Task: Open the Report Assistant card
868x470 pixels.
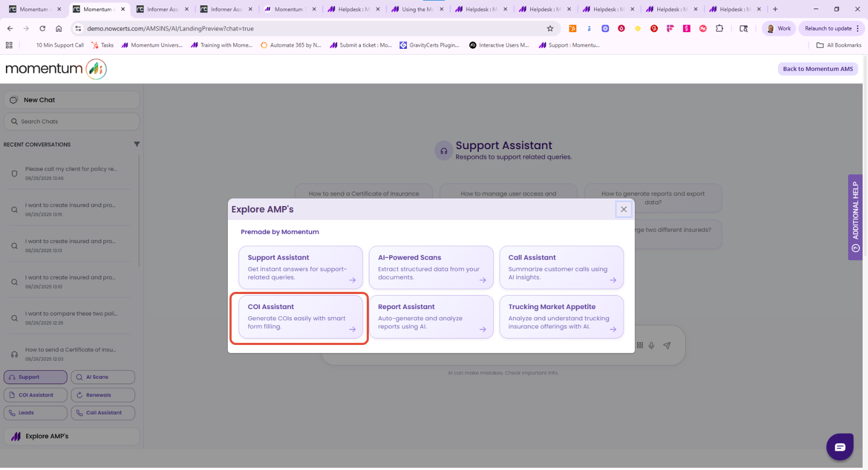Action: (431, 317)
